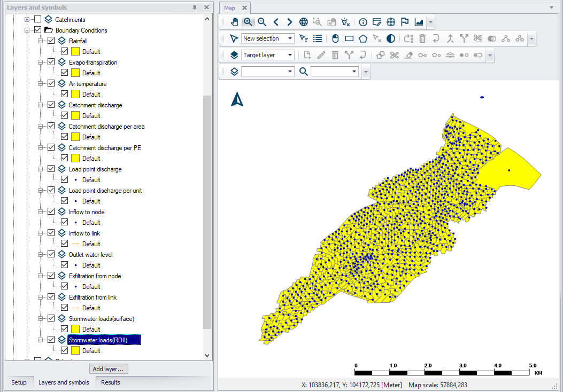Activate the Zoom out magnifier tool
Viewport: 563px width, 392px height.
click(x=262, y=22)
